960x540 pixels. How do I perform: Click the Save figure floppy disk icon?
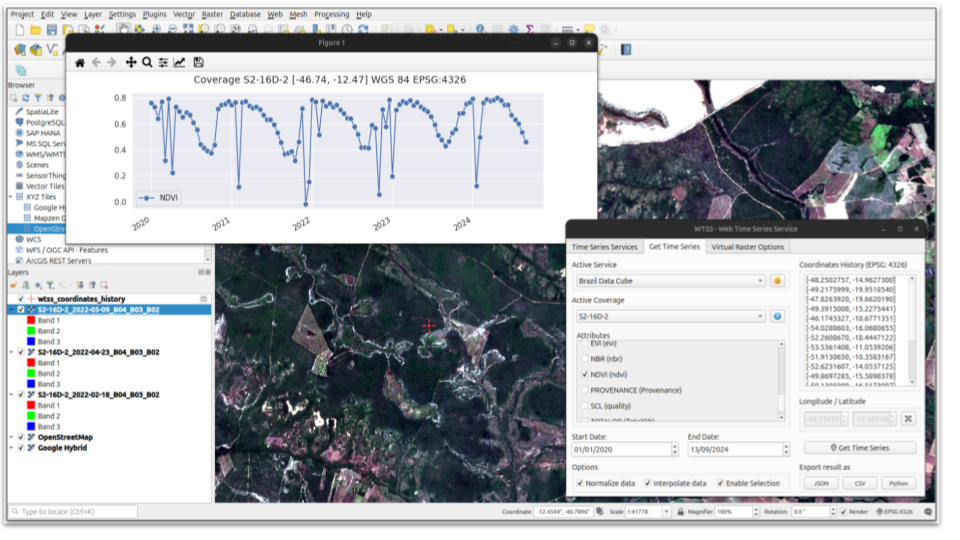click(198, 62)
